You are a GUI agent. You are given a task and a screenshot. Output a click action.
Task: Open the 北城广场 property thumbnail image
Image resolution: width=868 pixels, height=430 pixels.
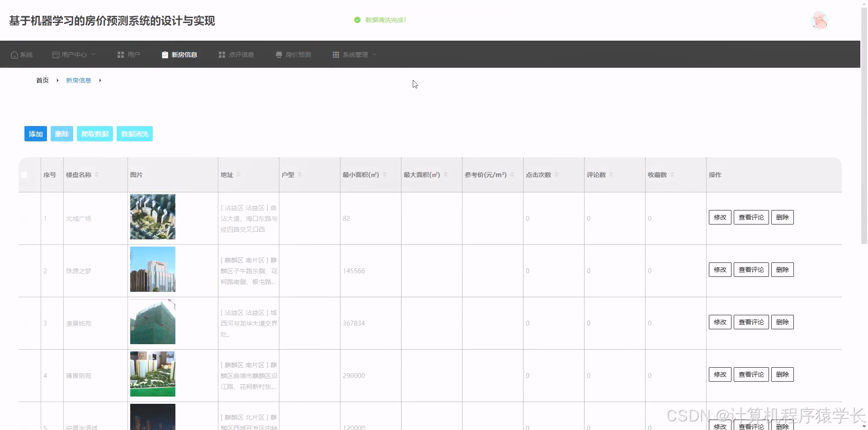point(153,217)
